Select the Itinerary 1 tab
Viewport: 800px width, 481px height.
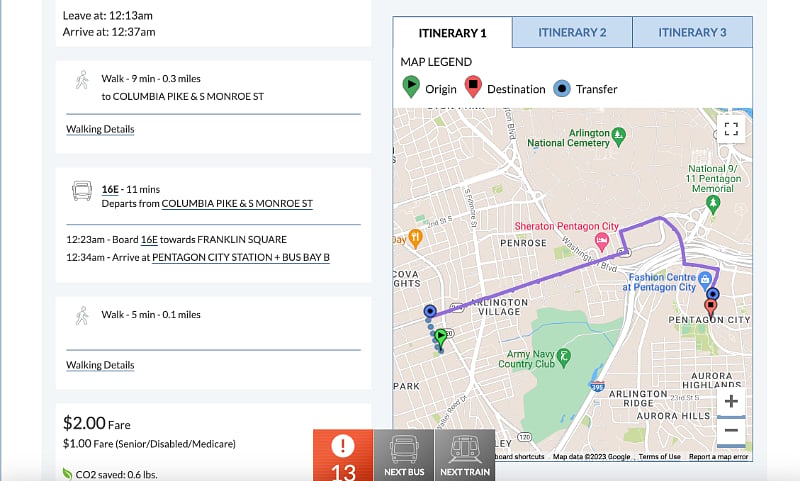click(x=453, y=33)
